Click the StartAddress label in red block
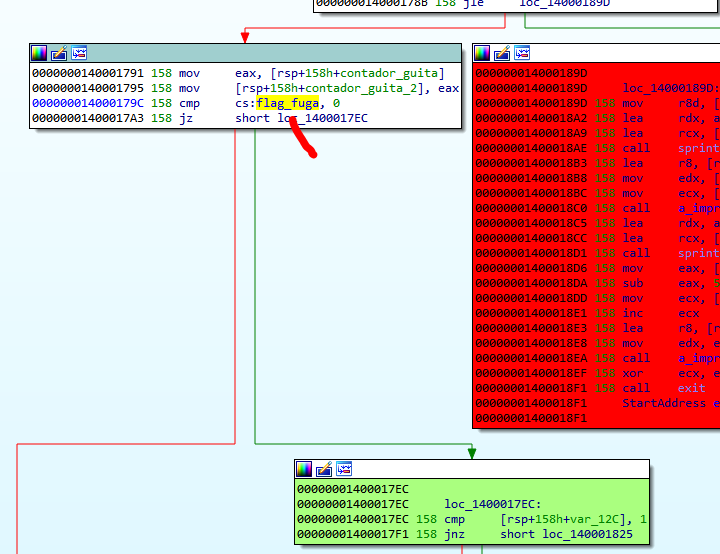 point(663,403)
